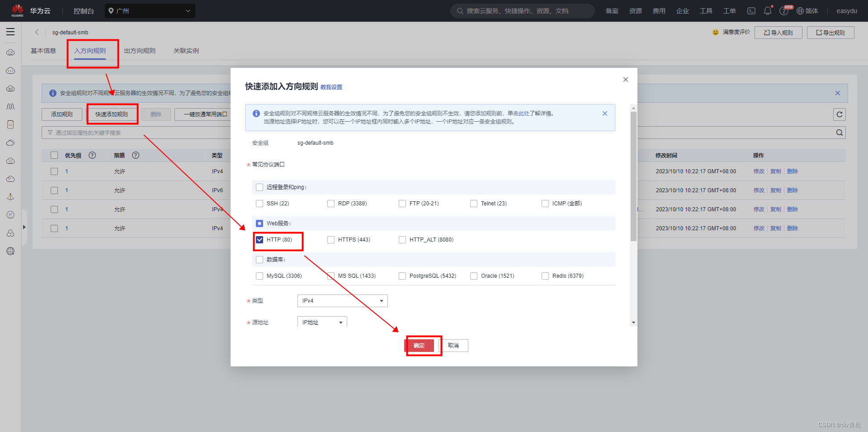This screenshot has height=432, width=868.
Task: Expand the sidebar with the small triangle handle
Action: pos(24,227)
